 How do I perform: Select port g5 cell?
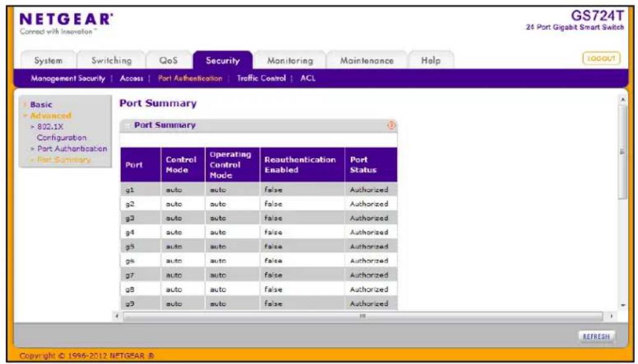pos(140,247)
